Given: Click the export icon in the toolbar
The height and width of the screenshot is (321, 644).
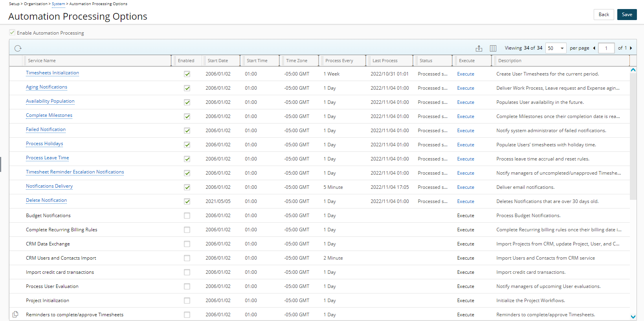Looking at the screenshot, I should pos(479,48).
